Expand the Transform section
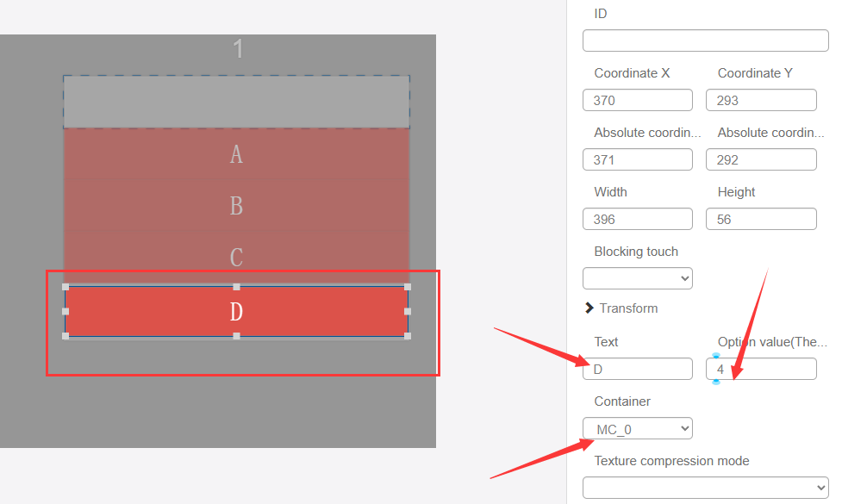Screen dimensions: 842x504 [x=621, y=308]
